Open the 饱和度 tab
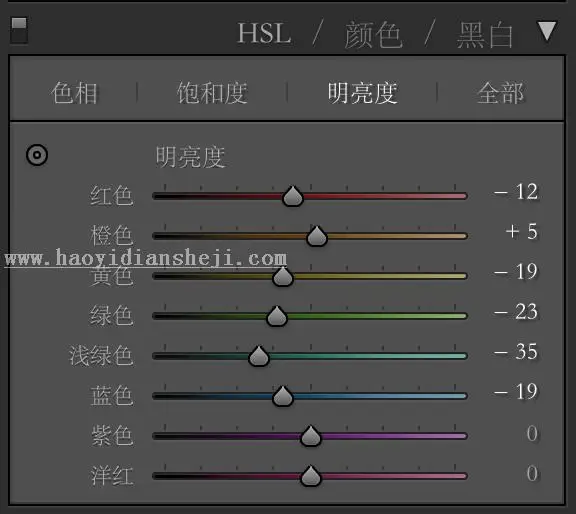Viewport: 576px width, 514px height. pyautogui.click(x=213, y=93)
